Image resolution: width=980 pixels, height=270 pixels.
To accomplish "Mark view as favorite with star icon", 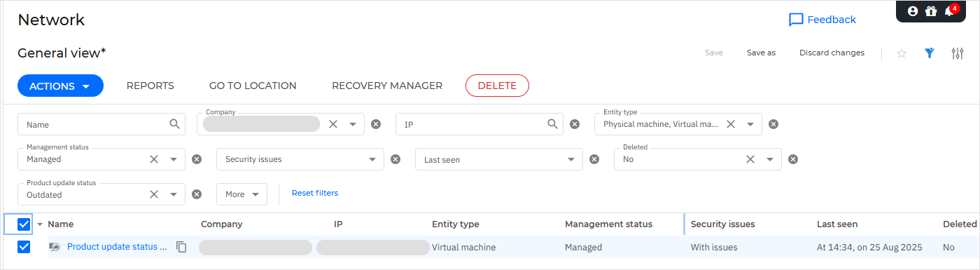I will click(902, 53).
